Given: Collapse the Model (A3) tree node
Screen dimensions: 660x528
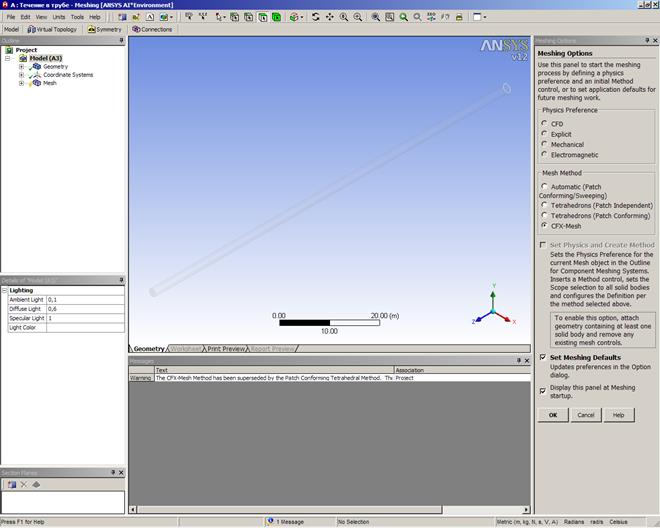Looking at the screenshot, I should (8, 58).
